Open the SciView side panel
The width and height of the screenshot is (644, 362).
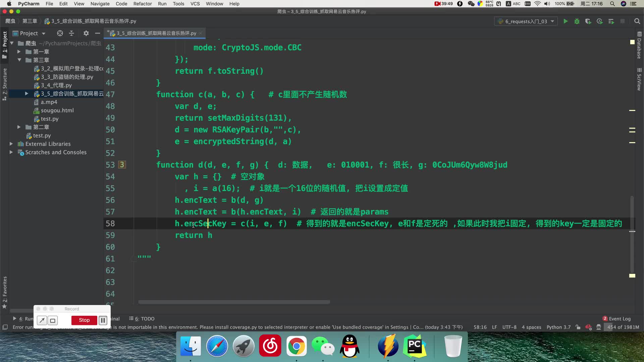point(639,79)
